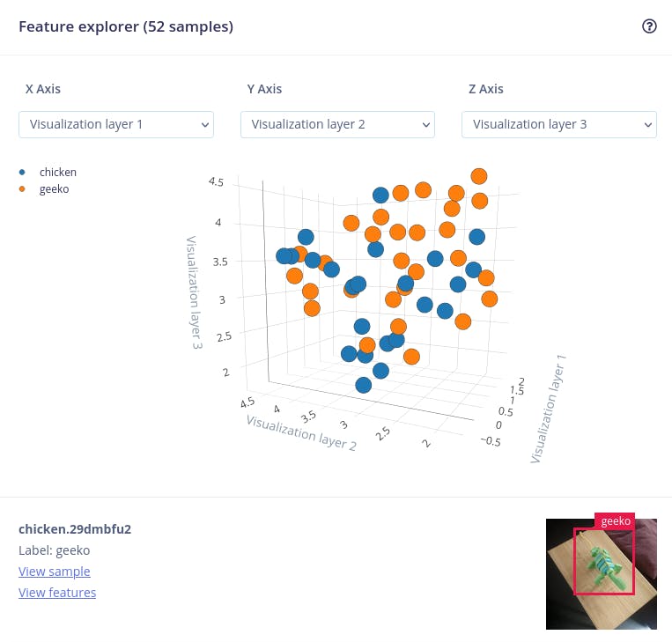Click the blue chicken legend dot
The height and width of the screenshot is (642, 672).
click(x=22, y=173)
